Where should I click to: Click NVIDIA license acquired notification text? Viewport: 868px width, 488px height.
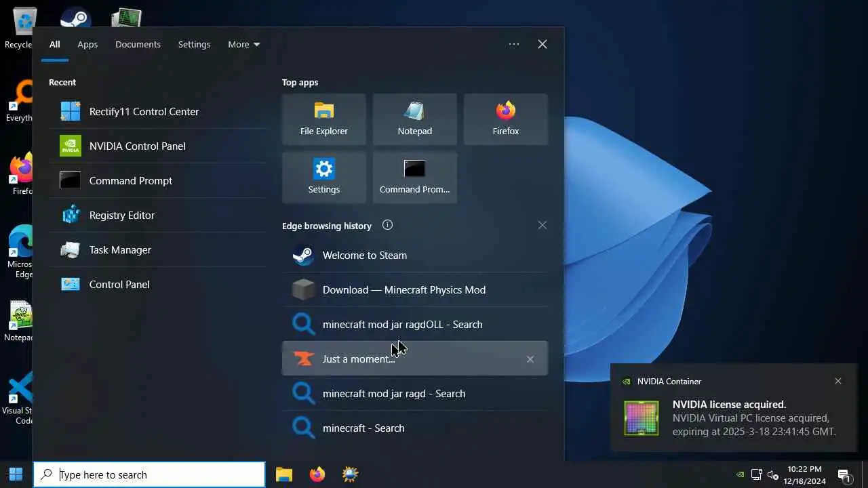tap(729, 405)
